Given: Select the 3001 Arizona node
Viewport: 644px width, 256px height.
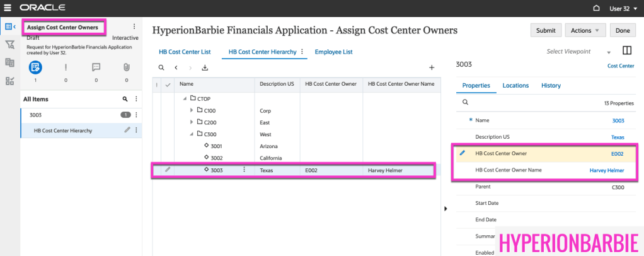Looking at the screenshot, I should pyautogui.click(x=216, y=146).
